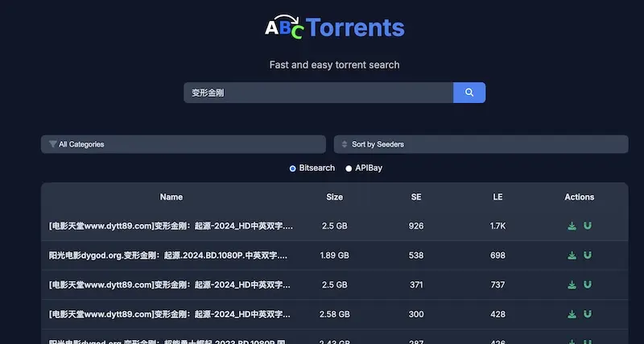Click the Size column header
Image resolution: width=644 pixels, height=344 pixels.
(x=334, y=197)
